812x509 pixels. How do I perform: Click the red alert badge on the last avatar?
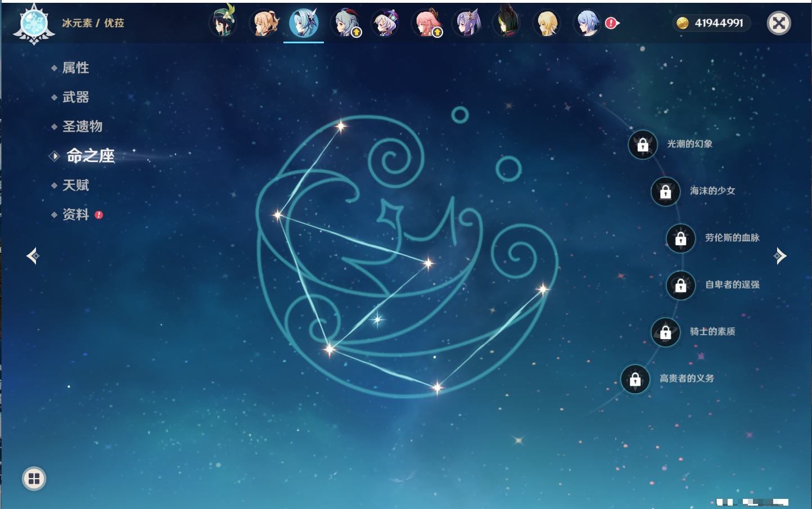(x=611, y=23)
